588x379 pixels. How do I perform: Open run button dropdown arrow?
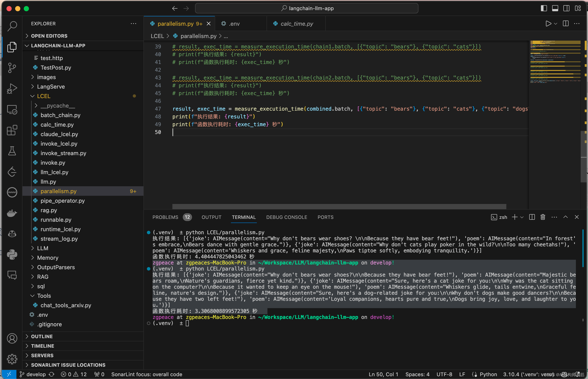556,24
